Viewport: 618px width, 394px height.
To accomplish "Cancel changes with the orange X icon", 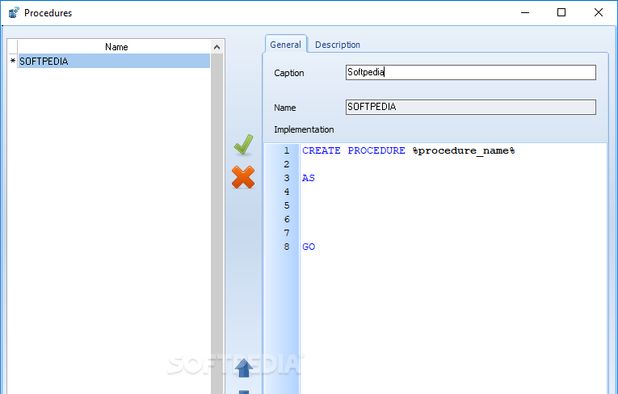I will pos(243,177).
